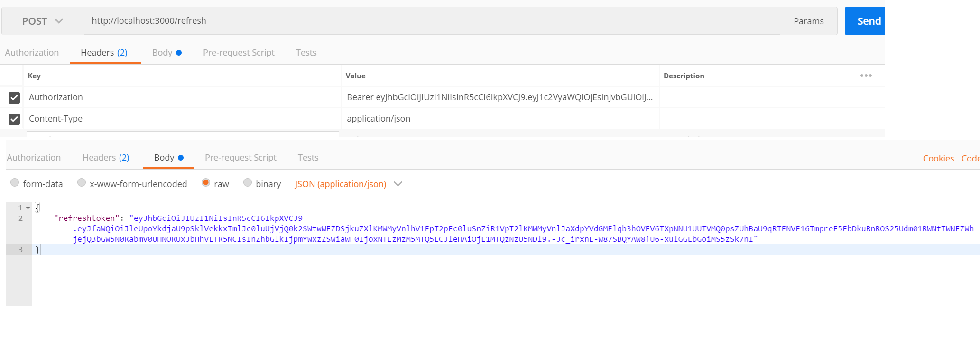Click the Value column header

pyautogui.click(x=355, y=76)
